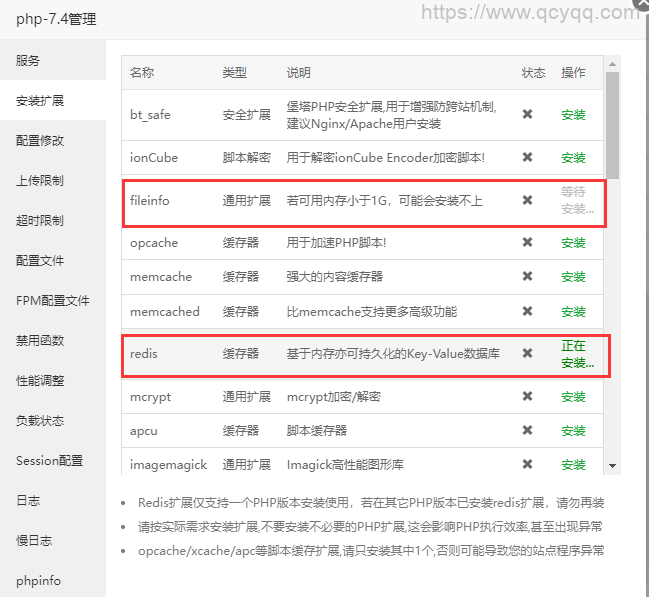
Task: Click the X status icon for opcache
Action: (x=527, y=242)
